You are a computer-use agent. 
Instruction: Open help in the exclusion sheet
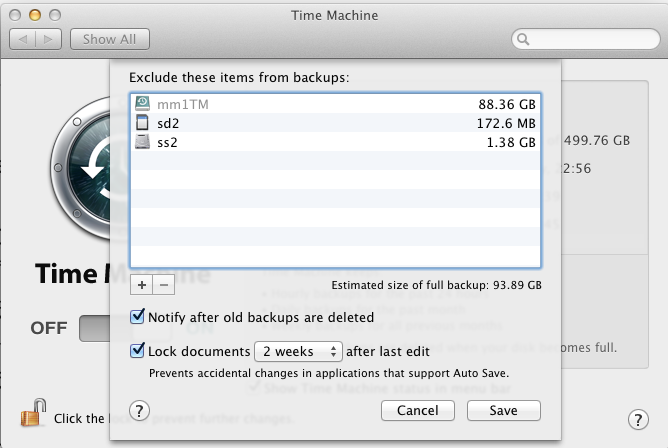coord(140,410)
